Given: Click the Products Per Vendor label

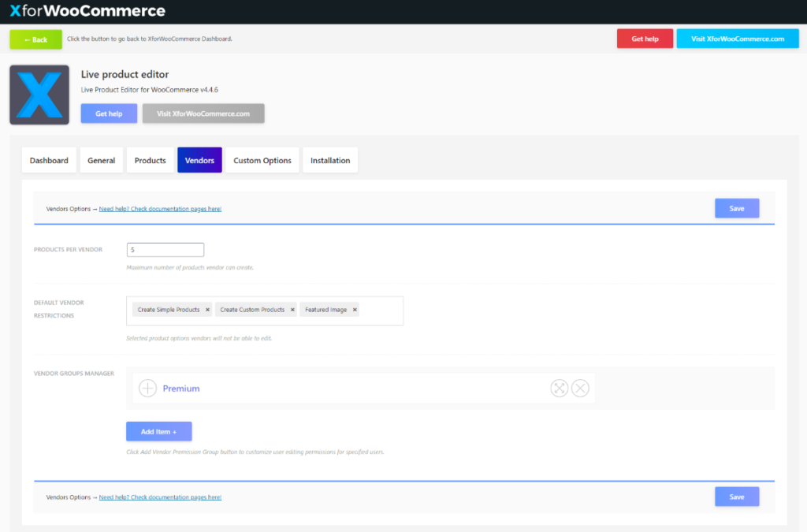Looking at the screenshot, I should [68, 250].
